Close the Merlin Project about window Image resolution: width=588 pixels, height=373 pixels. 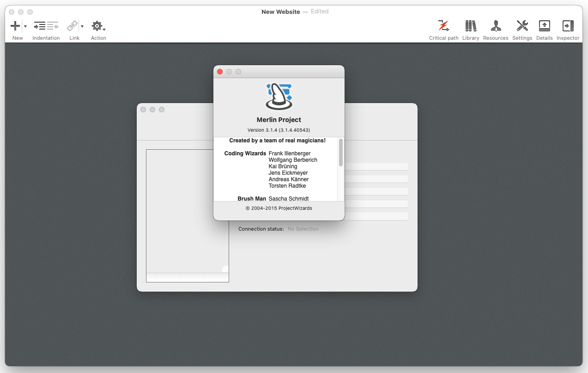click(220, 72)
